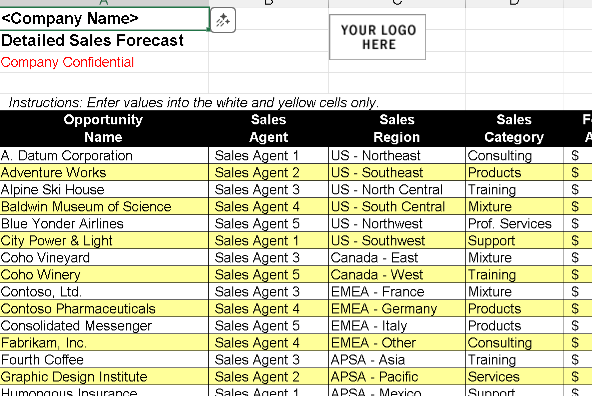The width and height of the screenshot is (592, 396).
Task: Select the APSA - Pacific region cell
Action: (397, 376)
